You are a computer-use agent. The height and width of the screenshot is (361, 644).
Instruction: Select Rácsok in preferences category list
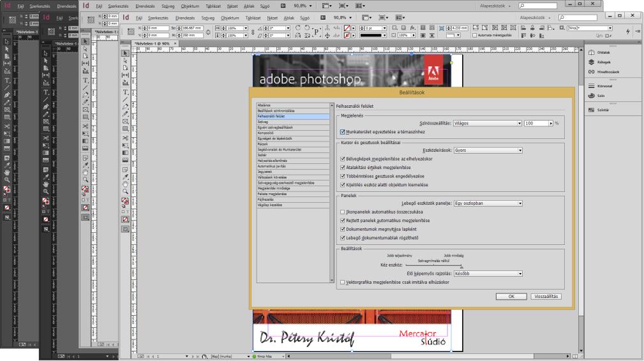[293, 144]
